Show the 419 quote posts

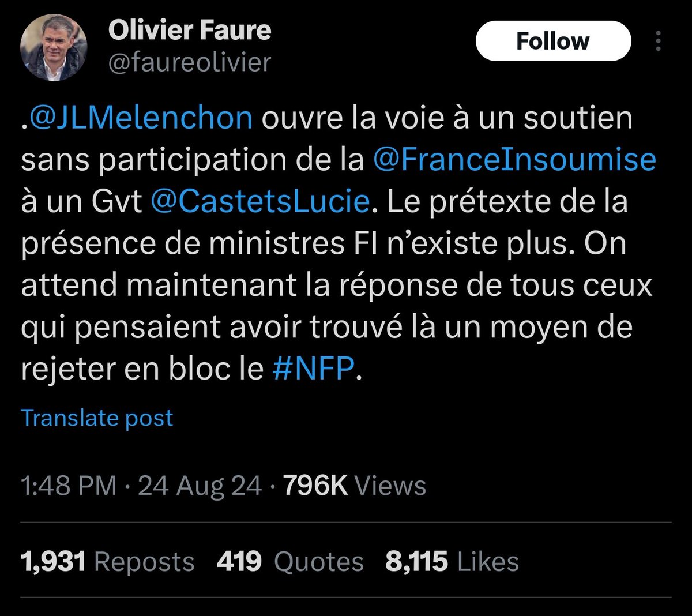pyautogui.click(x=239, y=562)
